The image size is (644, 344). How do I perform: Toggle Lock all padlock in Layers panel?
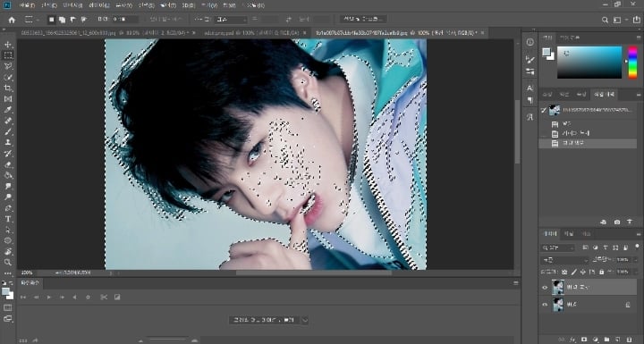click(x=601, y=272)
